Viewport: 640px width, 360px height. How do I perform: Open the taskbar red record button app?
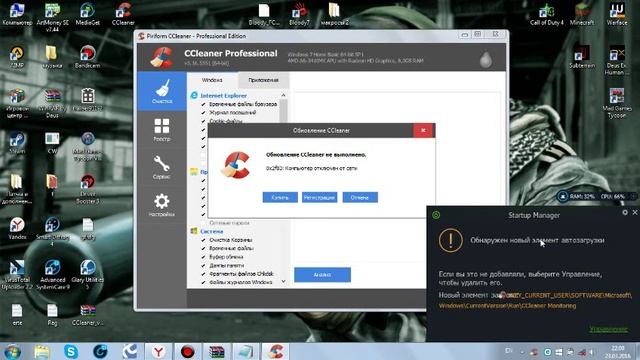pos(187,351)
